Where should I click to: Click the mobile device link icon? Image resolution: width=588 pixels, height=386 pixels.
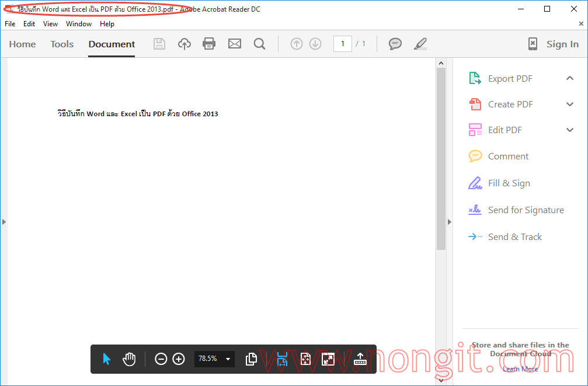click(x=533, y=44)
